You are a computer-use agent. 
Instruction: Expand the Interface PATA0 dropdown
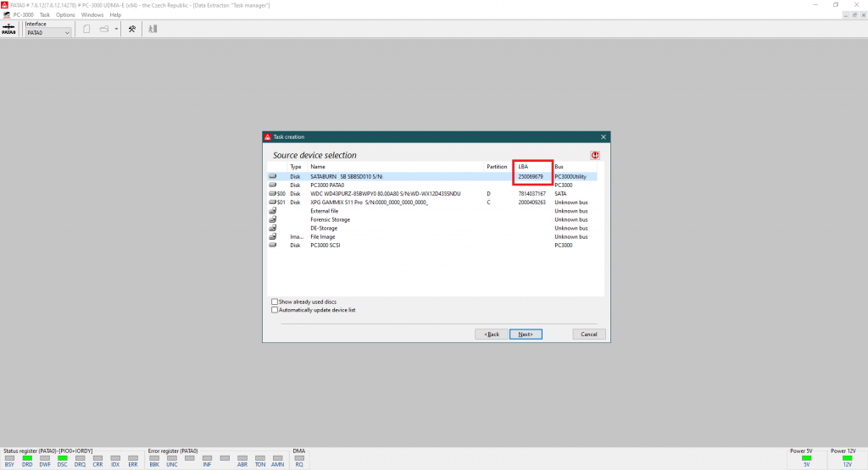[67, 33]
